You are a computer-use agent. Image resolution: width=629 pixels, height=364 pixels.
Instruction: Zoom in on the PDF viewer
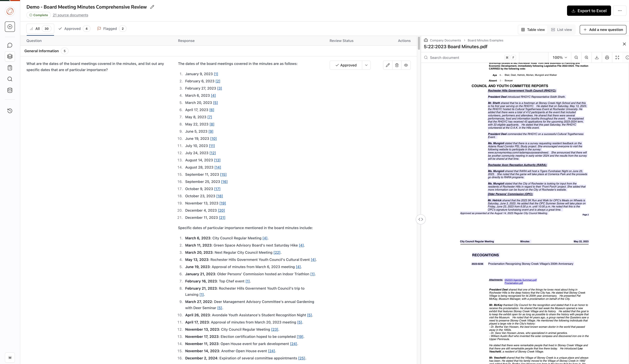tap(586, 58)
